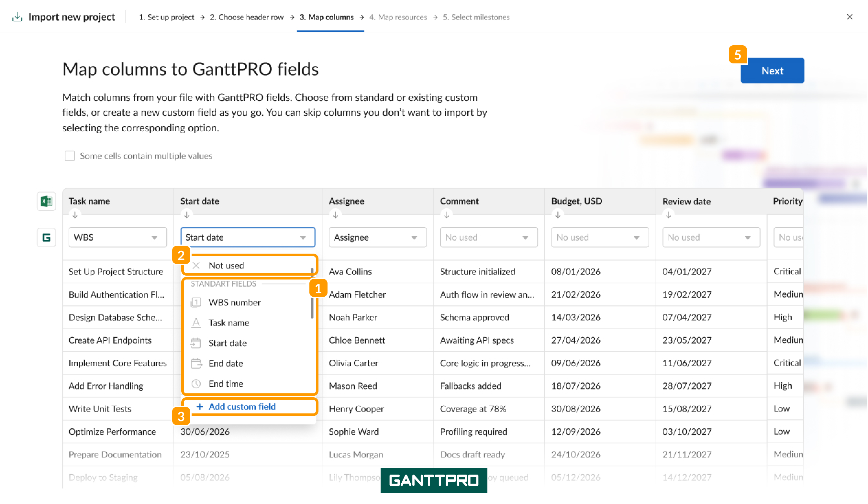Viewport: 868px width, 504px height.
Task: Click the Task name letter icon
Action: 196,323
